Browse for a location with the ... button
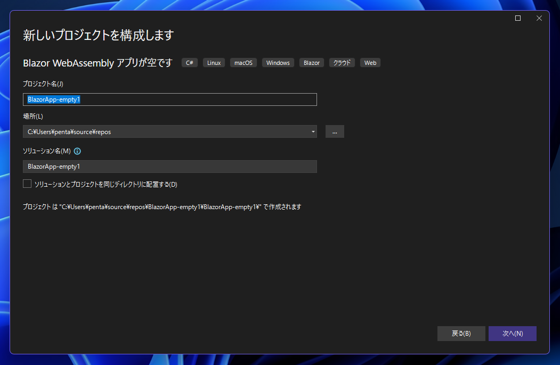The image size is (560, 365). pos(335,132)
